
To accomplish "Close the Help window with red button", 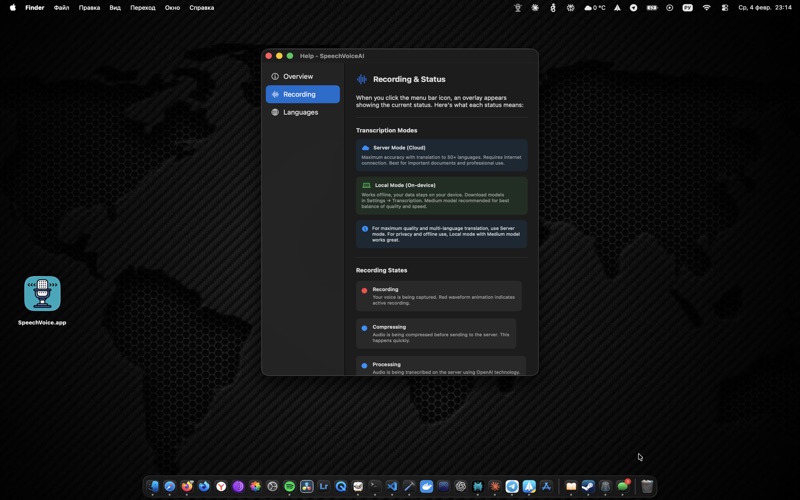I will pos(269,56).
